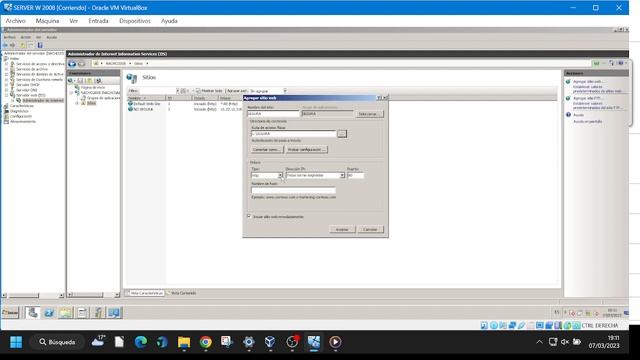Click Ayuda en pantalla link
Screen dimensions: 640x360
pyautogui.click(x=587, y=122)
